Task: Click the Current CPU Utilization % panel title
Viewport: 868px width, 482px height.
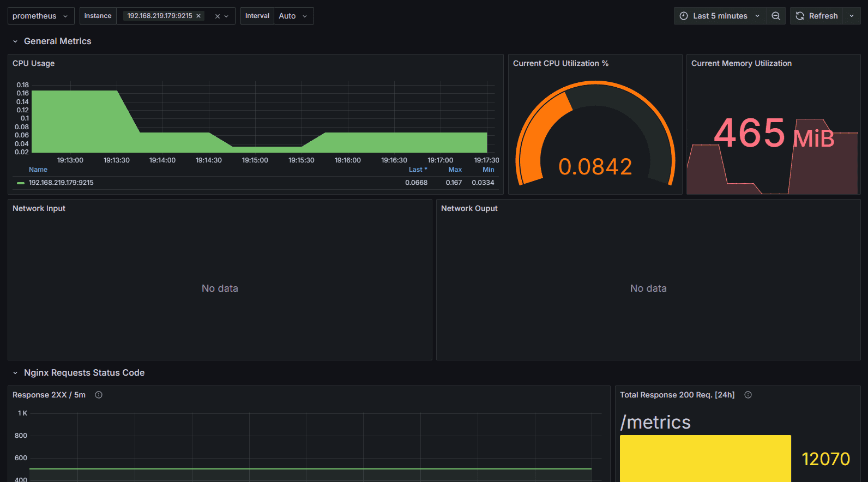Action: 560,63
